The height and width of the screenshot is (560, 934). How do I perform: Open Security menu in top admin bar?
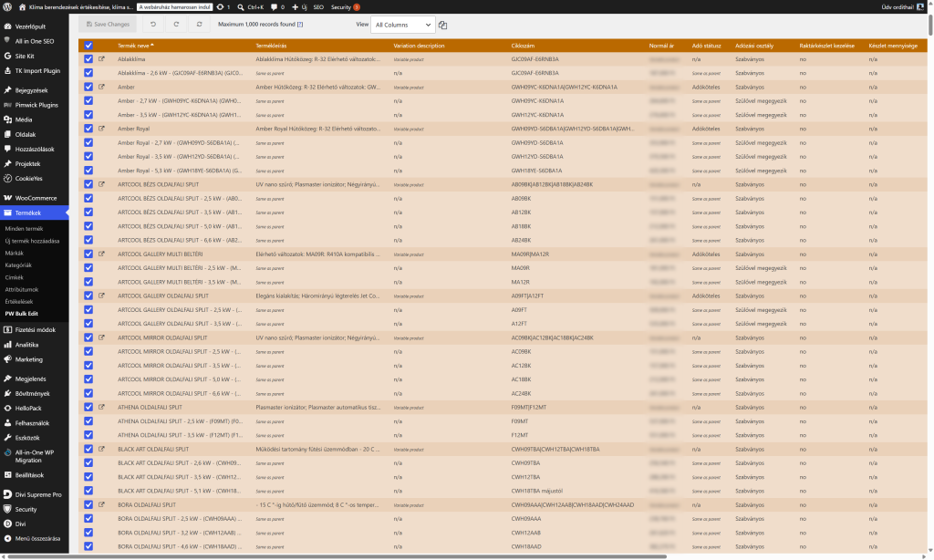346,7
